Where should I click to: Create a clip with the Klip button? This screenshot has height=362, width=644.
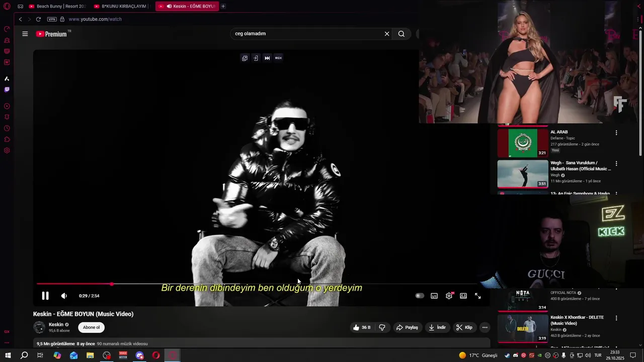pos(464,327)
